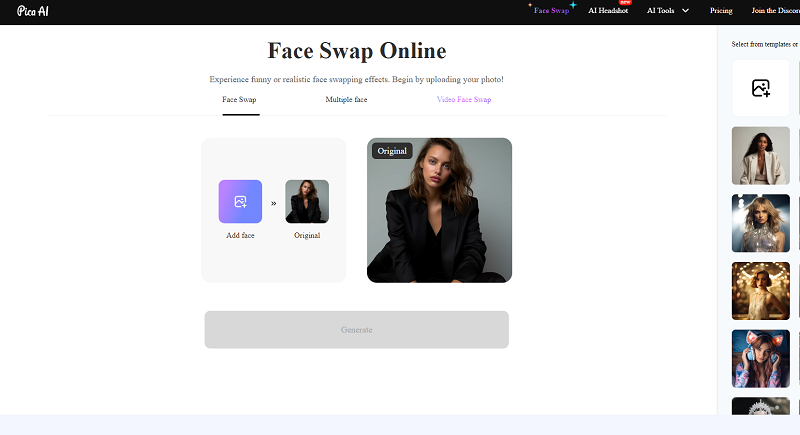Choose the sequin dress blonde template
The height and width of the screenshot is (435, 800).
(x=761, y=223)
